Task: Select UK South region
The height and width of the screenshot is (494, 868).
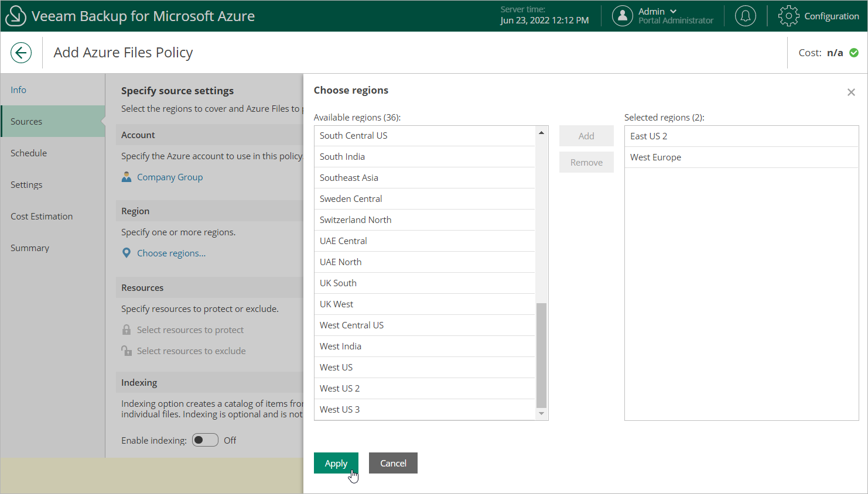Action: click(425, 283)
